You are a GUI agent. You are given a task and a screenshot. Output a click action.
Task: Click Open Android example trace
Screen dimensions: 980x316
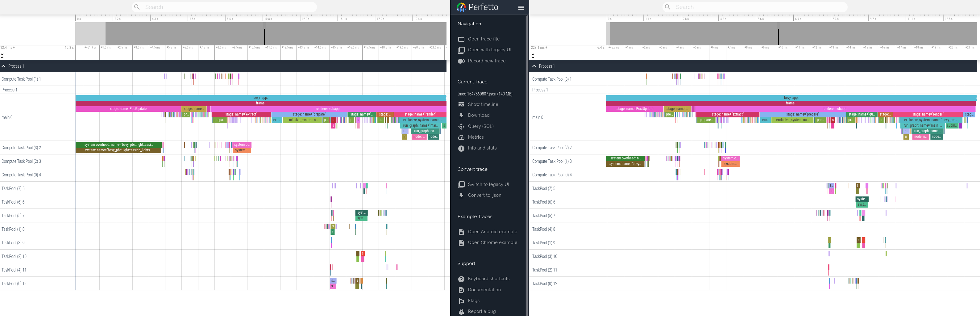(x=492, y=231)
